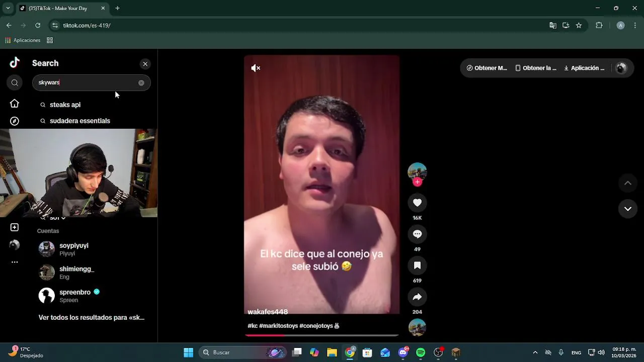Viewport: 644px width, 362px height.
Task: Open Aplicaciones bookmarks shortcut
Action: [x=23, y=40]
